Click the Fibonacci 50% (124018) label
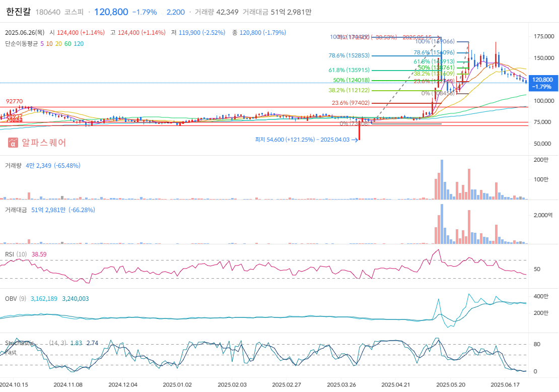The width and height of the screenshot is (559, 392). [x=351, y=80]
